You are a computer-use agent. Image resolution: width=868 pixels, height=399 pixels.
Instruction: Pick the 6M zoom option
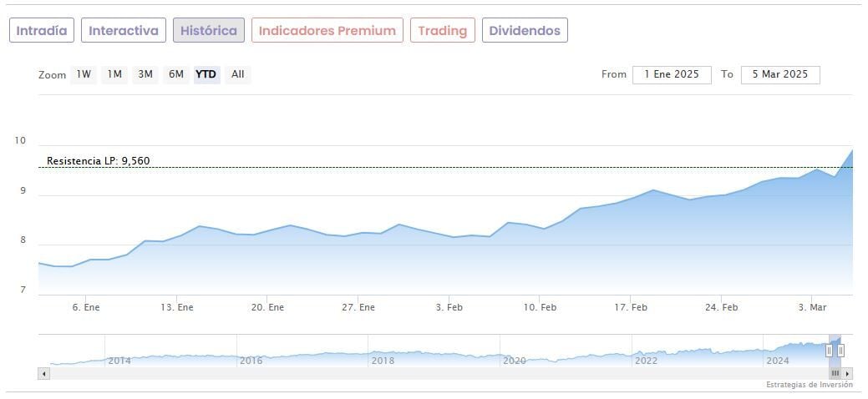[175, 74]
